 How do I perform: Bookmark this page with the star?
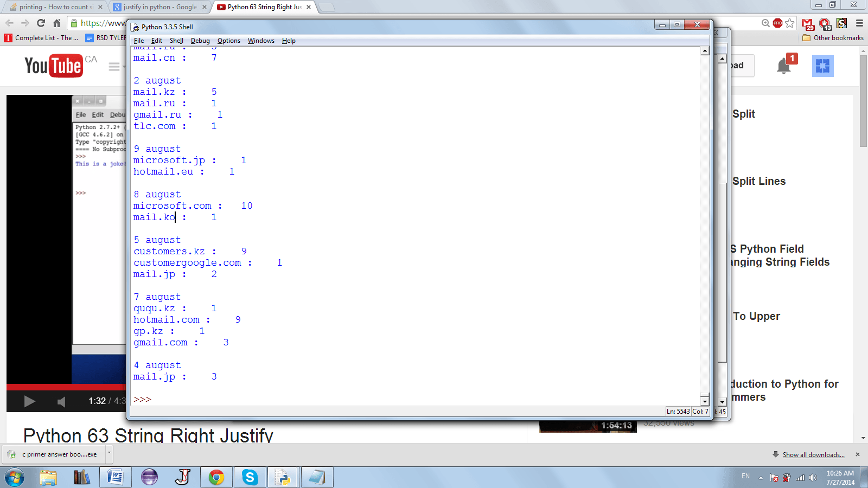coord(790,23)
